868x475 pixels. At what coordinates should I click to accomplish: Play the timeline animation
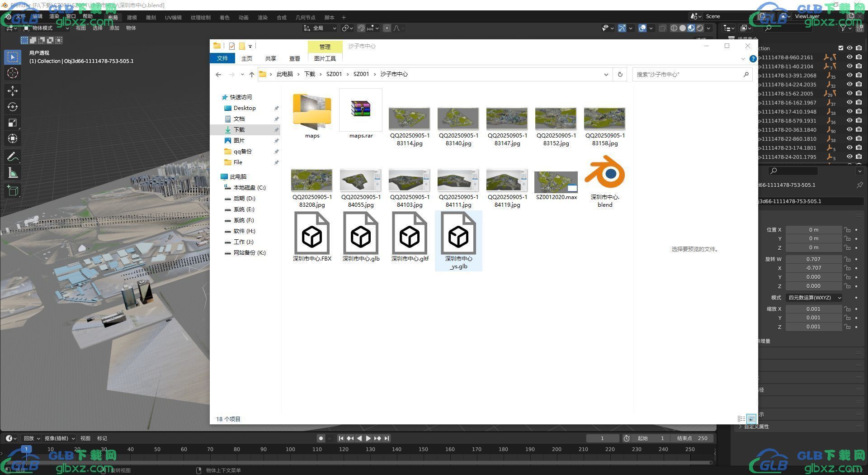coord(368,438)
